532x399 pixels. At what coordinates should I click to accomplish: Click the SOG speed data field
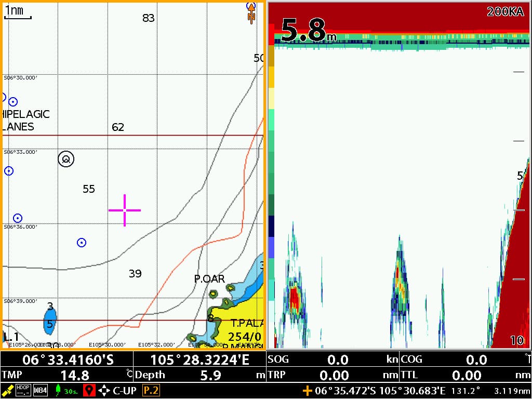point(332,360)
